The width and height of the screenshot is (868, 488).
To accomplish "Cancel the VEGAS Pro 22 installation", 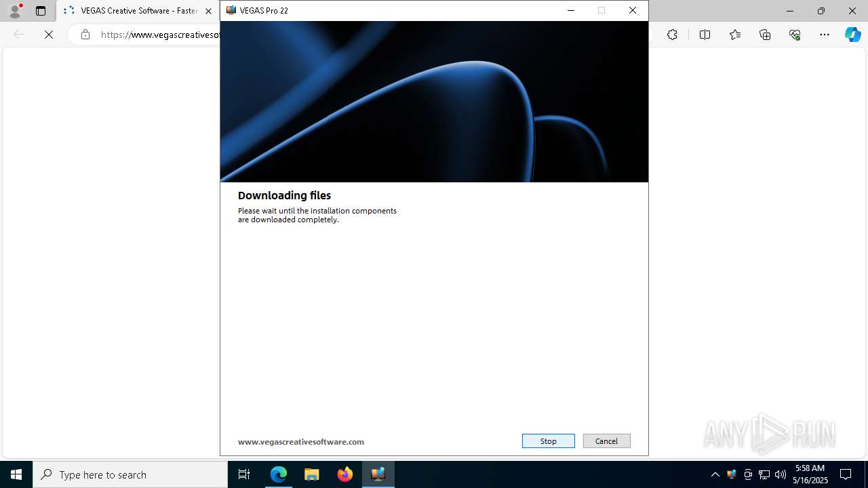I will 606,441.
